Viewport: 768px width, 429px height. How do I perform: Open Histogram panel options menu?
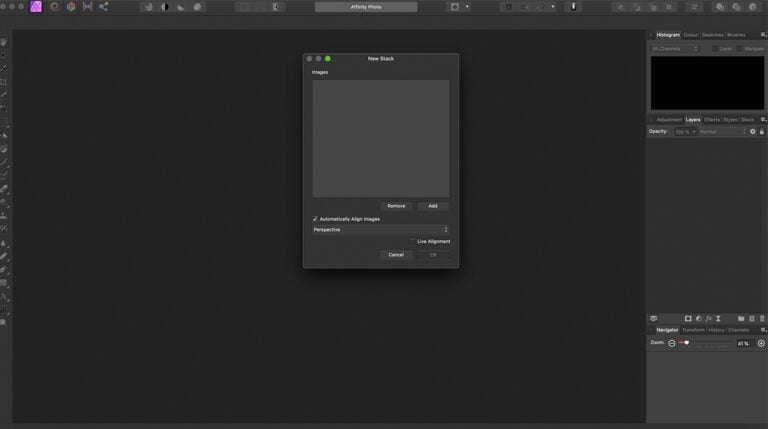click(763, 35)
